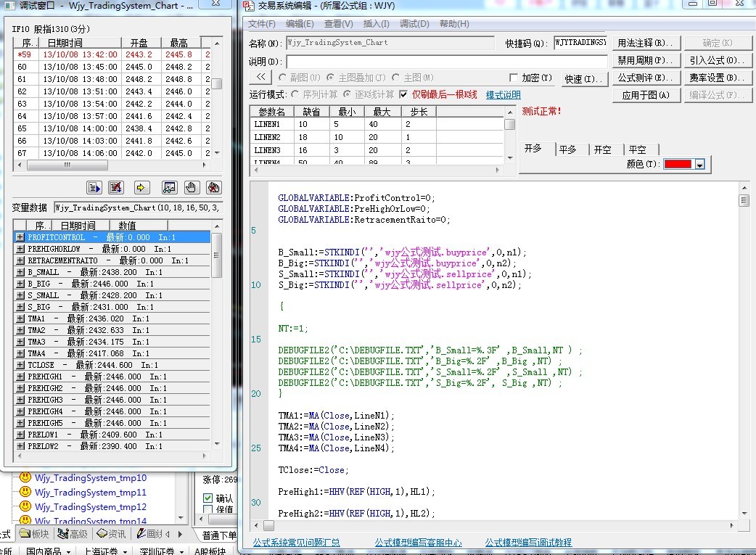Click the hand breakpoint icon

pos(191,188)
